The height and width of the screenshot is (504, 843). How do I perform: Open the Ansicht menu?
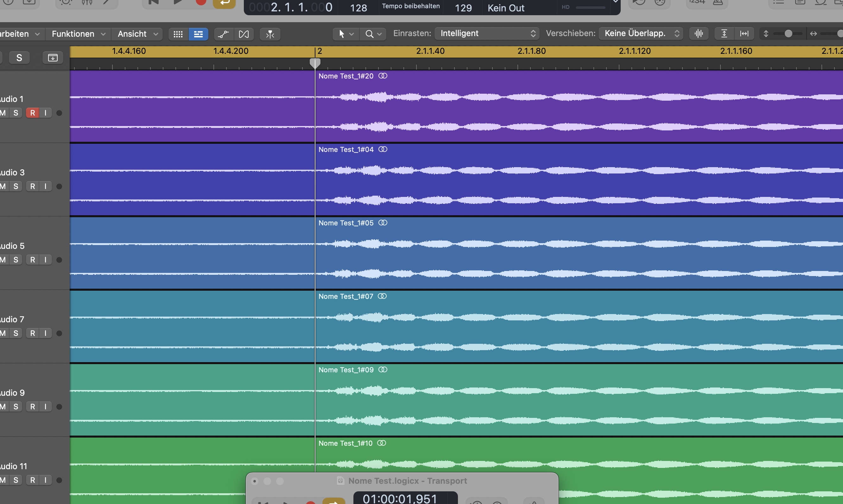[x=137, y=34]
